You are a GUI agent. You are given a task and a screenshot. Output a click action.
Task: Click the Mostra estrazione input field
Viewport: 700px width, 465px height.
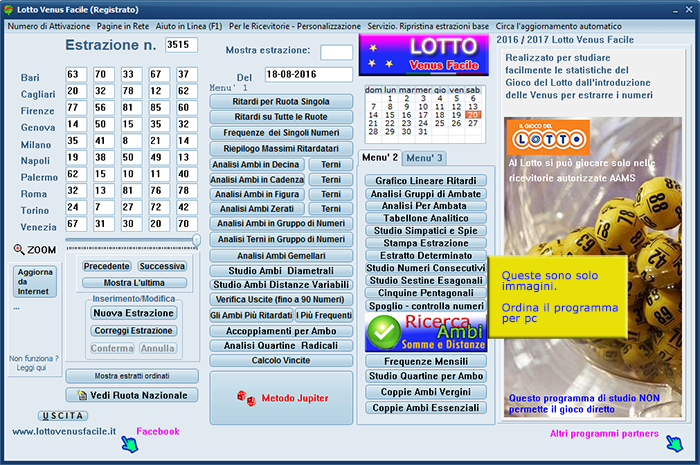[x=336, y=52]
